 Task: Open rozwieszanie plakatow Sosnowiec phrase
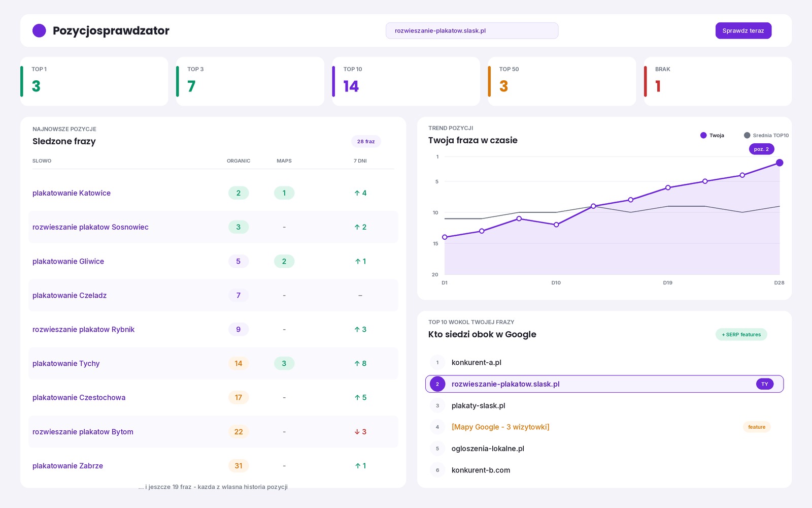[x=90, y=227]
